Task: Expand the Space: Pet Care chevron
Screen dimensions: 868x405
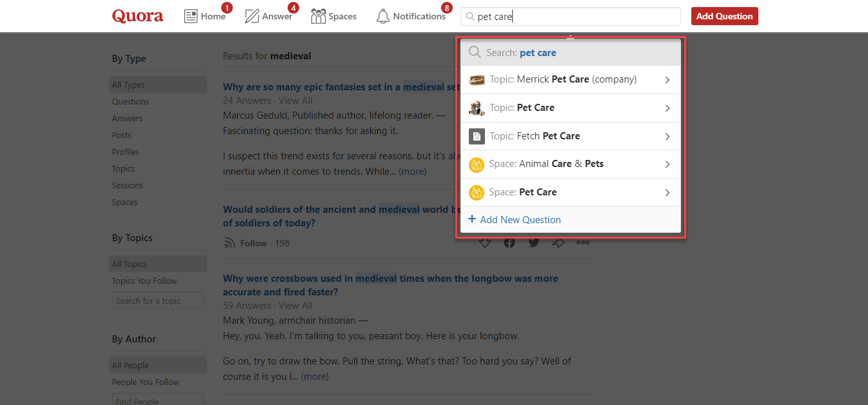Action: click(667, 192)
